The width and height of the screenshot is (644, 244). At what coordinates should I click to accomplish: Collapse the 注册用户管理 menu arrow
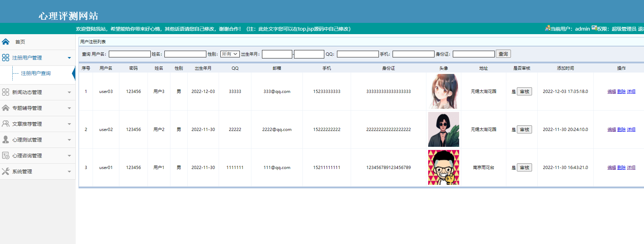pyautogui.click(x=69, y=58)
